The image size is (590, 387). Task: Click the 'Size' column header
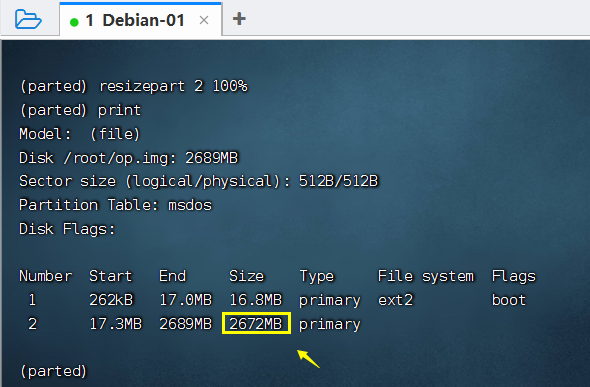tap(246, 276)
